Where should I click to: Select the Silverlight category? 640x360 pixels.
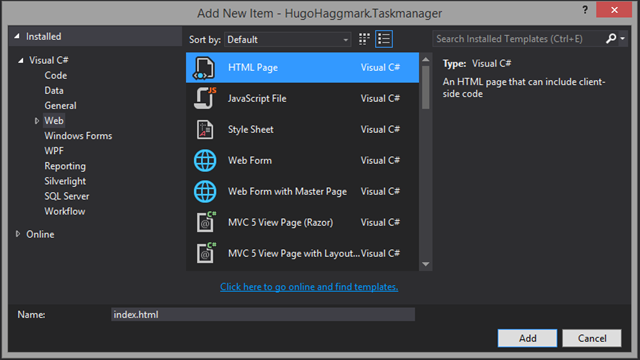(x=65, y=181)
